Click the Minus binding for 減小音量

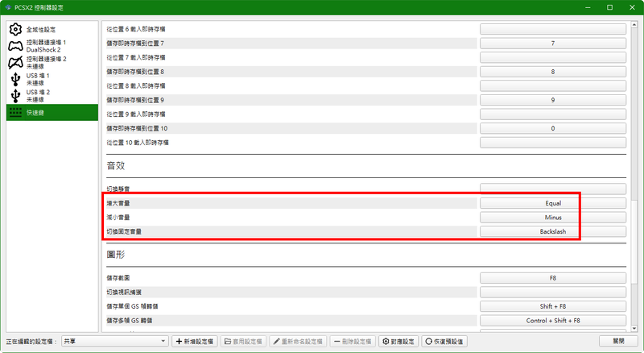pos(553,218)
